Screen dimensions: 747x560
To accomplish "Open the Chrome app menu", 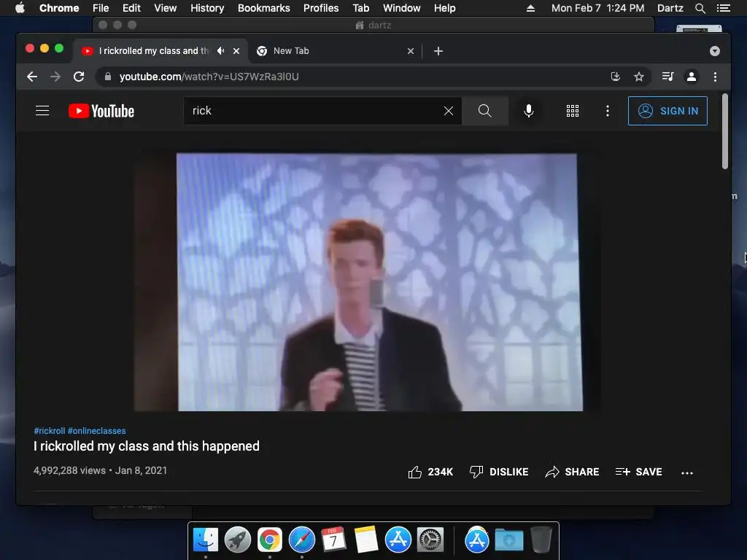I will (x=59, y=8).
